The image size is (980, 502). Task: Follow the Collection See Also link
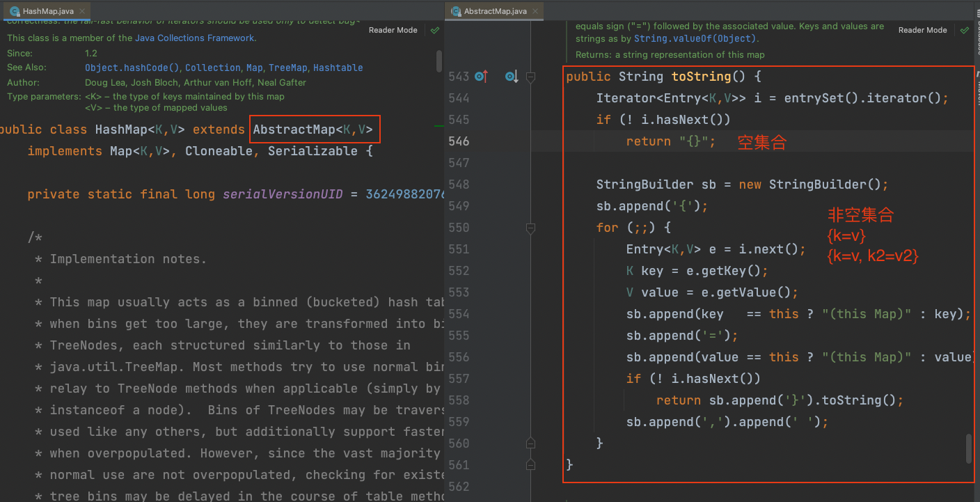click(x=212, y=68)
